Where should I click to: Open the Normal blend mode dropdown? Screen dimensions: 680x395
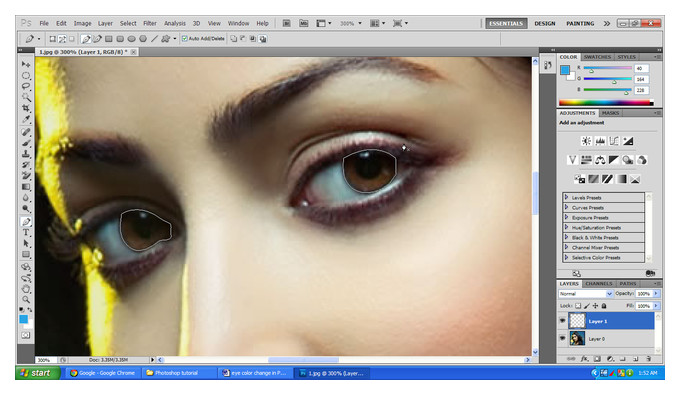tap(585, 294)
